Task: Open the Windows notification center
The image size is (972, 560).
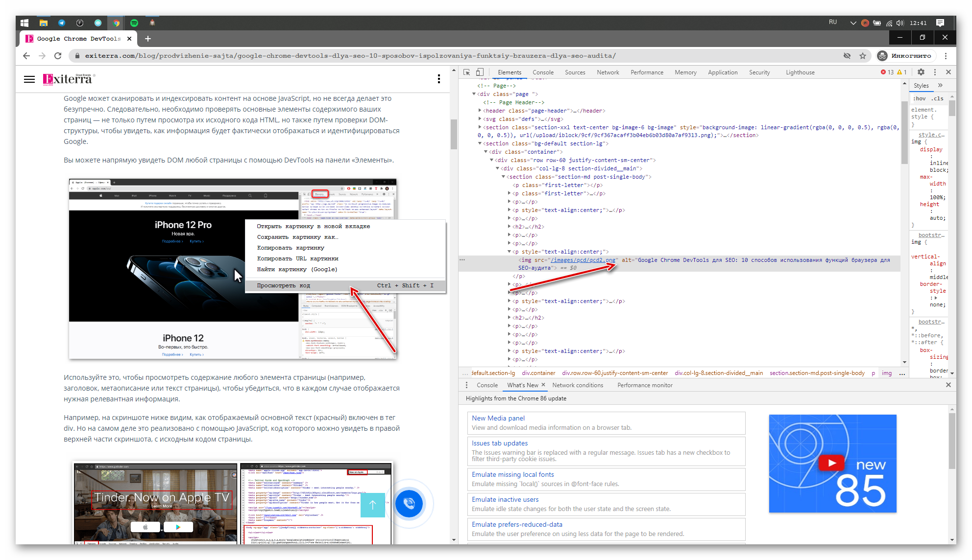Action: pyautogui.click(x=940, y=23)
